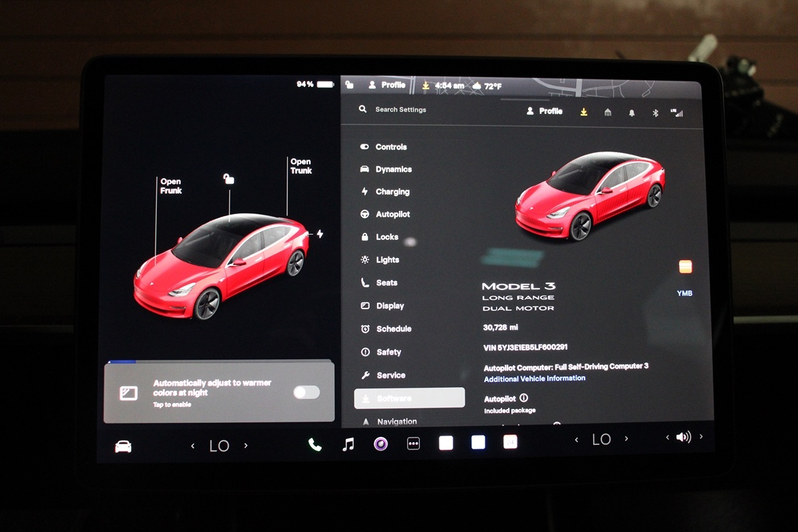Decrease passenger temperature with left arrow
Viewport: 798px width, 532px height.
click(576, 440)
